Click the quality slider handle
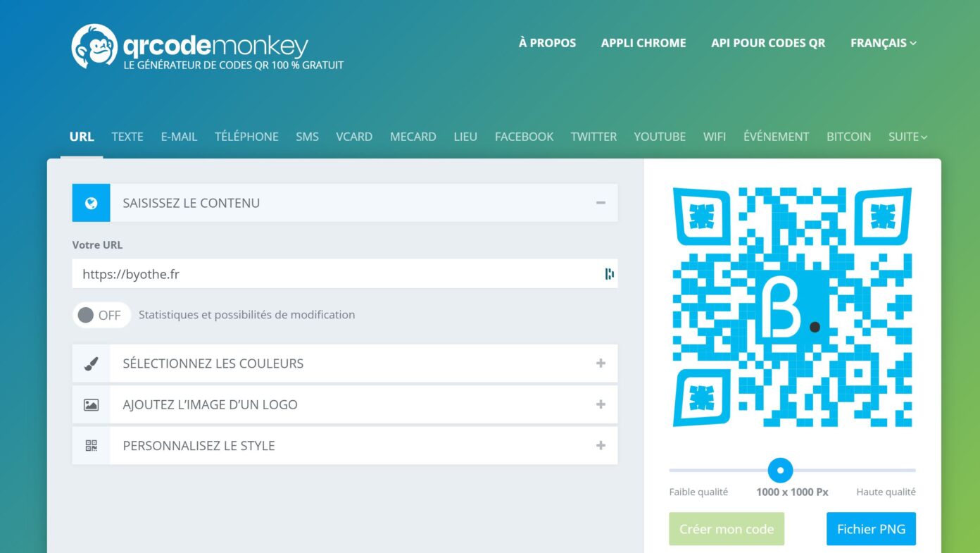The height and width of the screenshot is (553, 980). 780,470
